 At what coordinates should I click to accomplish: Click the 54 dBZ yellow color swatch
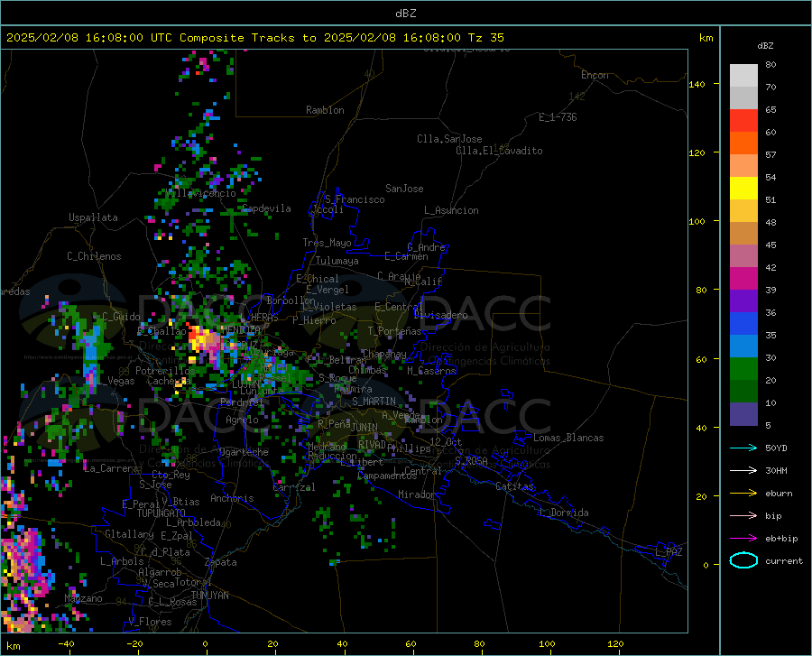[743, 188]
